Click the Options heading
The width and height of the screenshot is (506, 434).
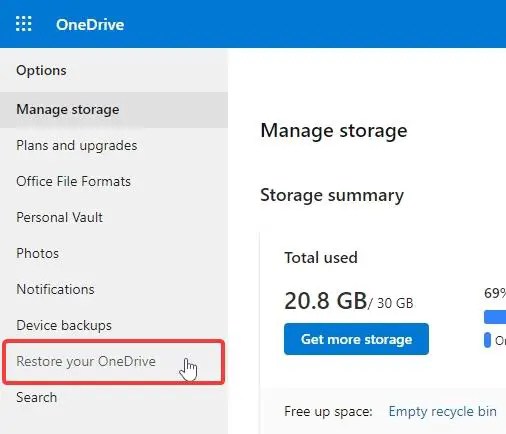(41, 70)
